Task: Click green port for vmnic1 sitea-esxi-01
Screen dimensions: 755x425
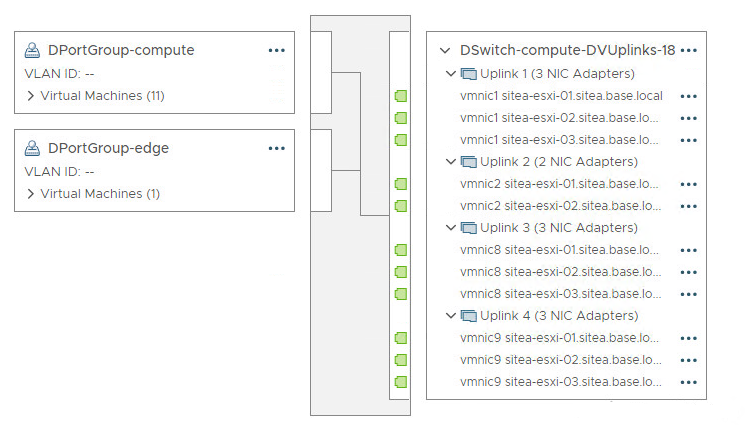Action: click(x=401, y=96)
